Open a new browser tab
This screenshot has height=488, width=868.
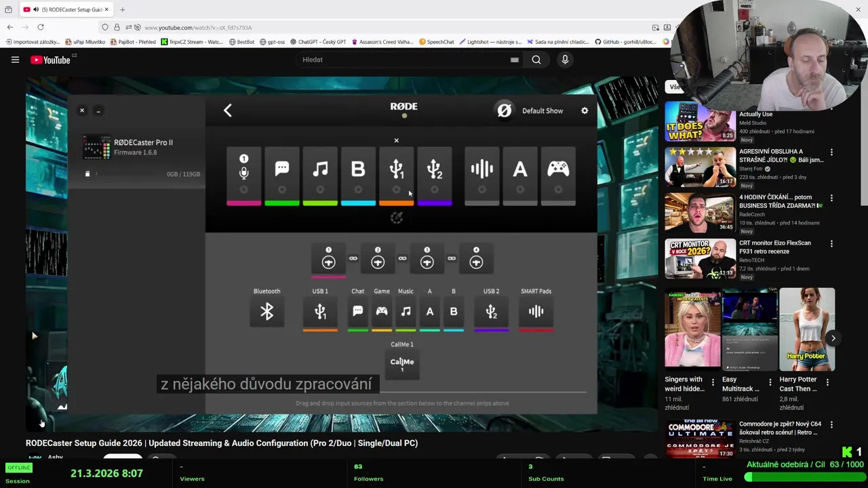pyautogui.click(x=123, y=9)
